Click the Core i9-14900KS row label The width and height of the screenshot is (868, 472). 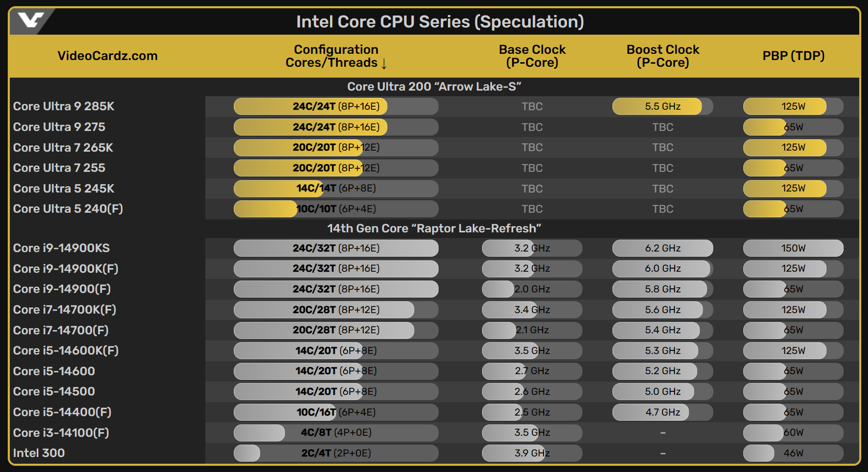pos(62,248)
